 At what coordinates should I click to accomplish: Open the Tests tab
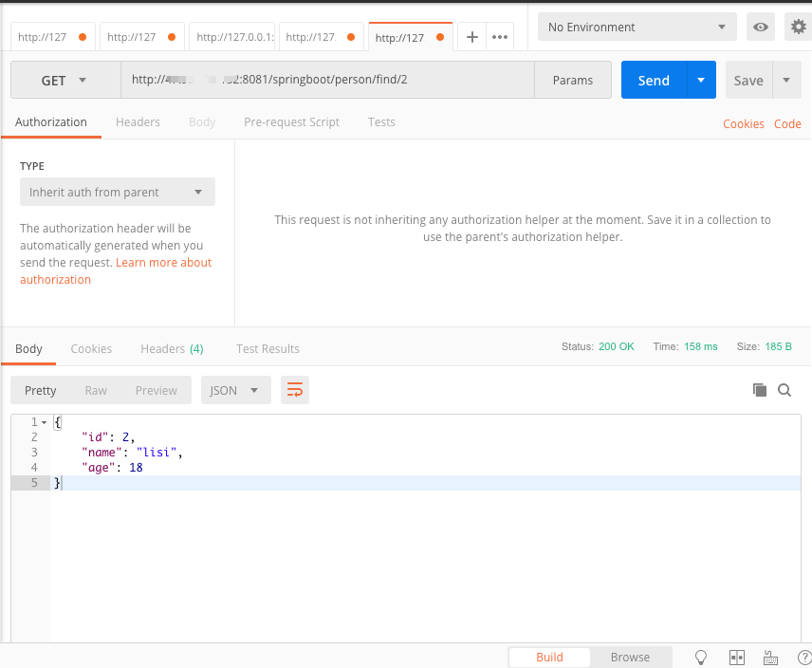pyautogui.click(x=381, y=122)
